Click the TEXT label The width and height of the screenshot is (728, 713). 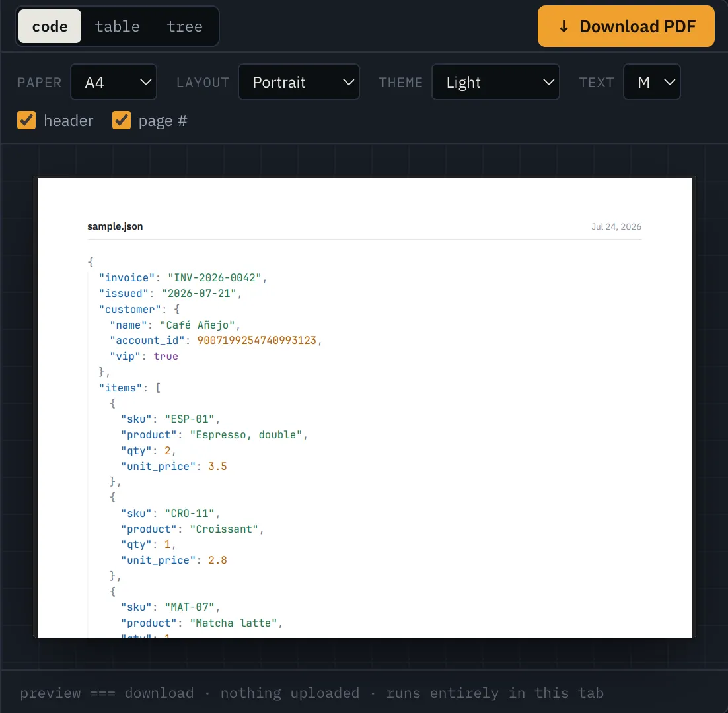tap(597, 83)
